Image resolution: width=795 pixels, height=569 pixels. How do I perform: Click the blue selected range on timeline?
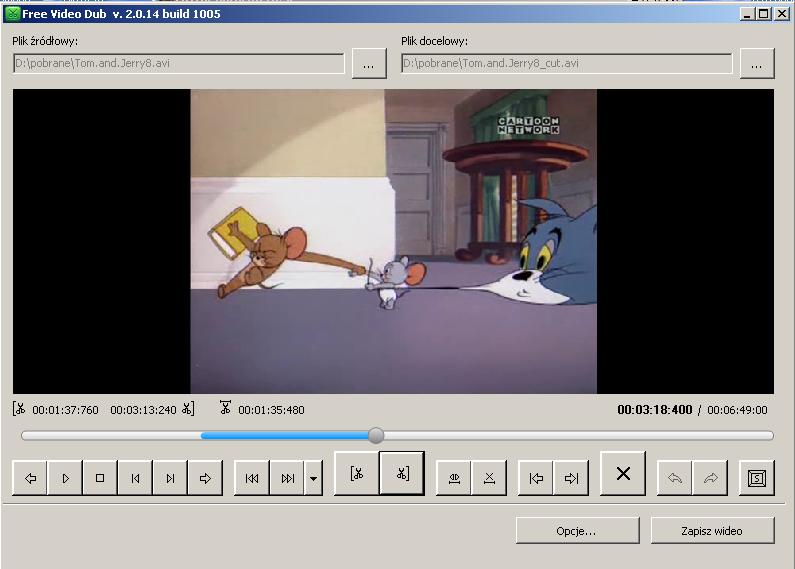284,435
